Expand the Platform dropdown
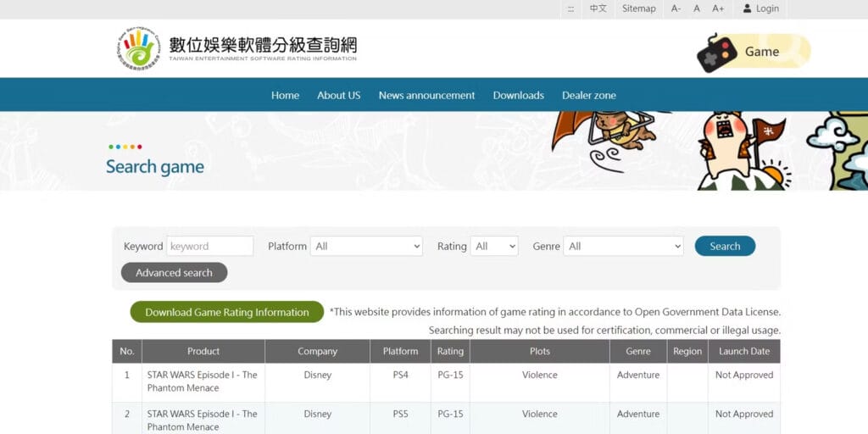Image resolution: width=868 pixels, height=434 pixels. click(366, 246)
